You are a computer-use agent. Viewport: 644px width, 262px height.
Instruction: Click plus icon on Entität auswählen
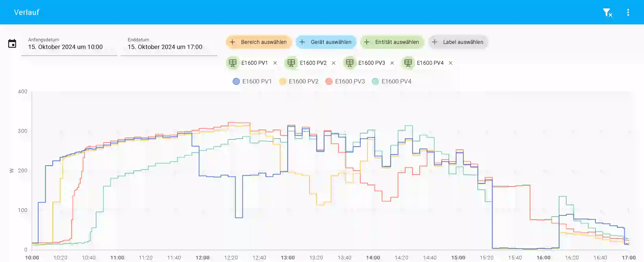point(367,42)
